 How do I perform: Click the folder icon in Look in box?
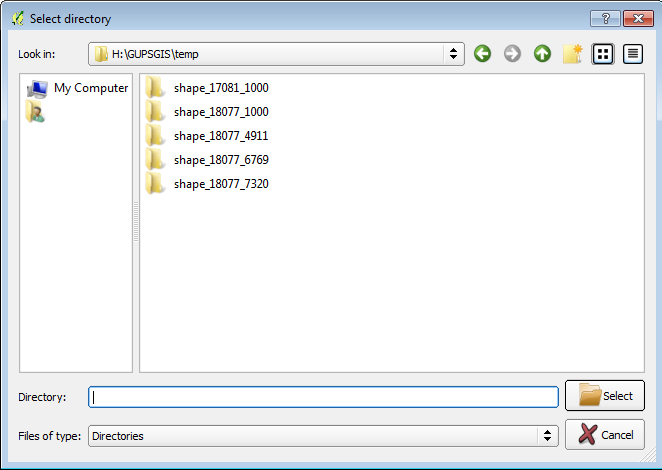coord(101,54)
